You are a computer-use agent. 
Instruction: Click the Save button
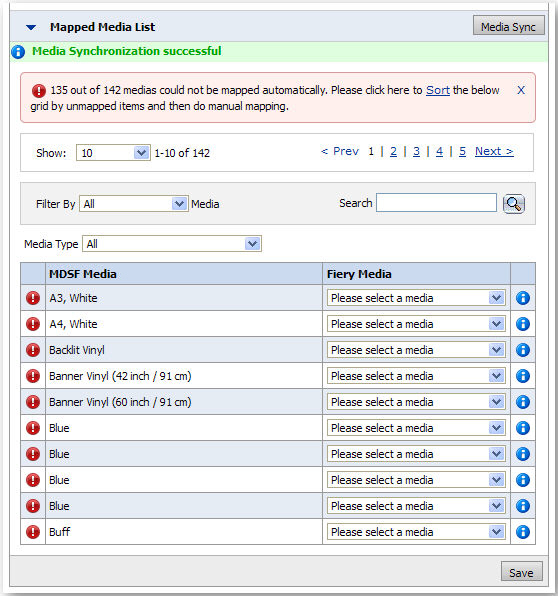tap(521, 572)
